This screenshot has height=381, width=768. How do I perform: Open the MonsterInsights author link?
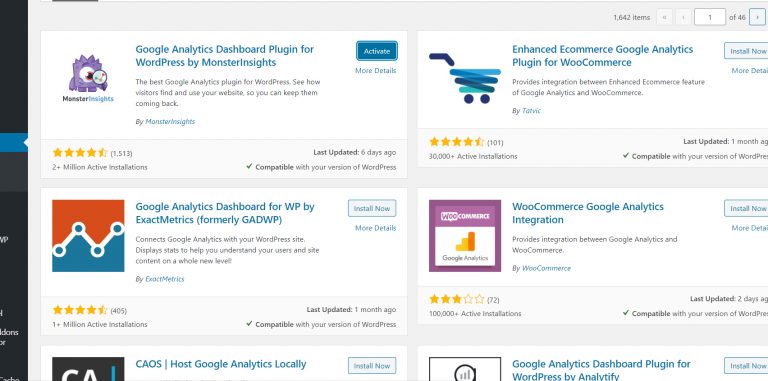[170, 121]
